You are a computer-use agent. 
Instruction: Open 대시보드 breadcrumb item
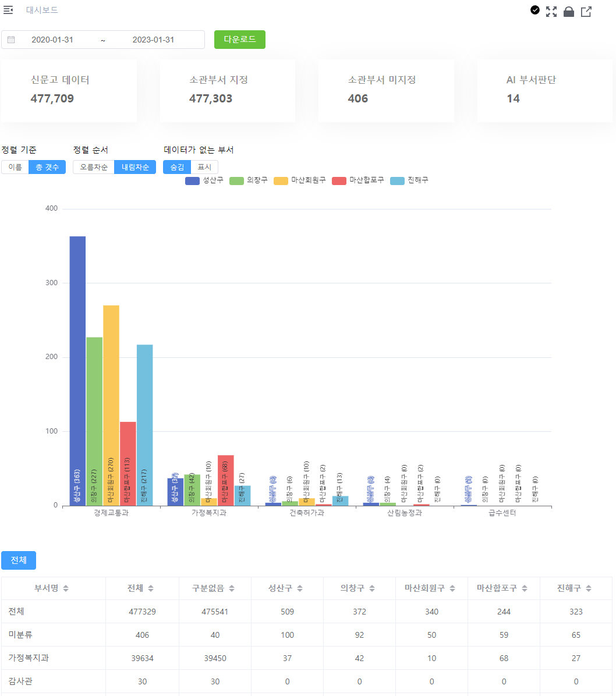pyautogui.click(x=42, y=10)
